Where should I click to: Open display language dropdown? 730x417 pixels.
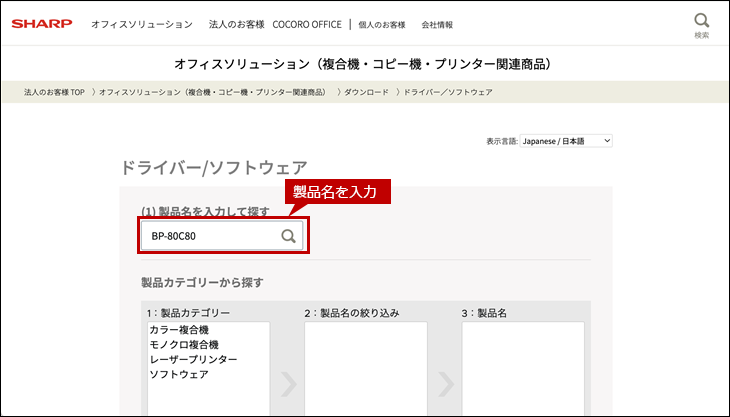pyautogui.click(x=566, y=141)
